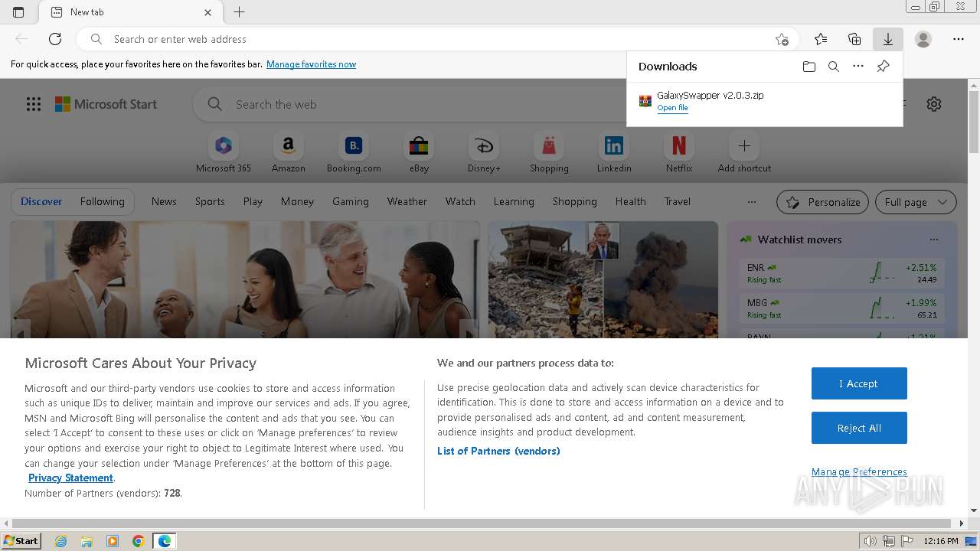Pin the Downloads panel

pyautogui.click(x=883, y=67)
